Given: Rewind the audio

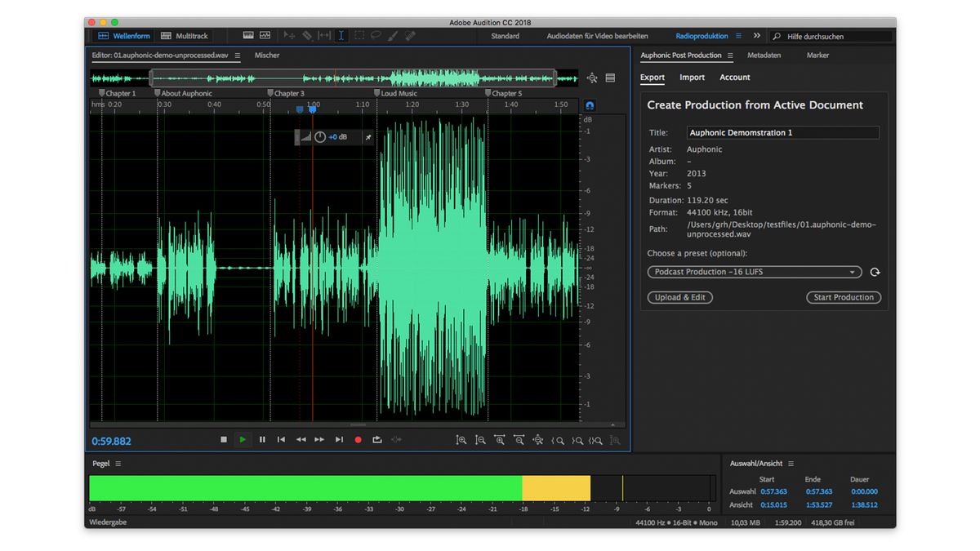Looking at the screenshot, I should coord(301,440).
